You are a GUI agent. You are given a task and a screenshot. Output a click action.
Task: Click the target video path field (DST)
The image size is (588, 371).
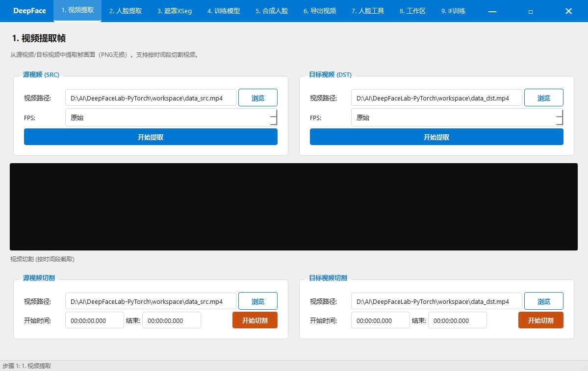click(436, 98)
